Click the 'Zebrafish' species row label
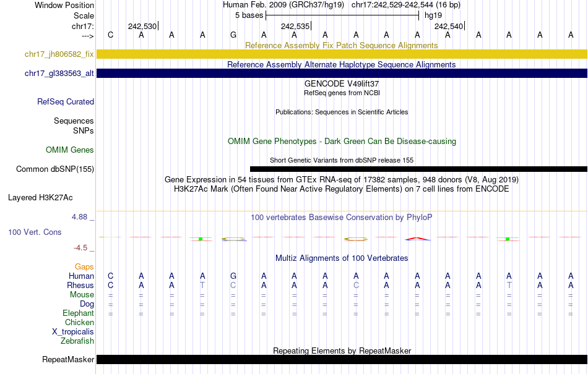The height and width of the screenshot is (374, 588). pyautogui.click(x=77, y=341)
